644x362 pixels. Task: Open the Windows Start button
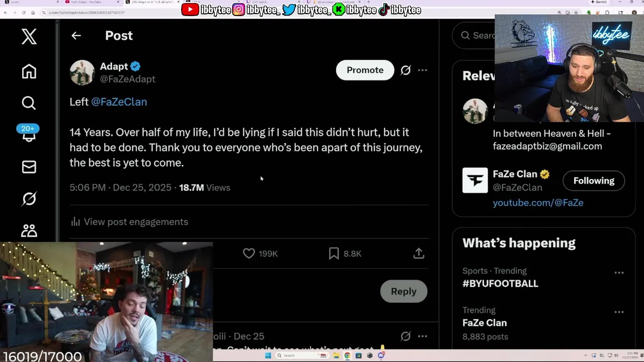point(268,355)
